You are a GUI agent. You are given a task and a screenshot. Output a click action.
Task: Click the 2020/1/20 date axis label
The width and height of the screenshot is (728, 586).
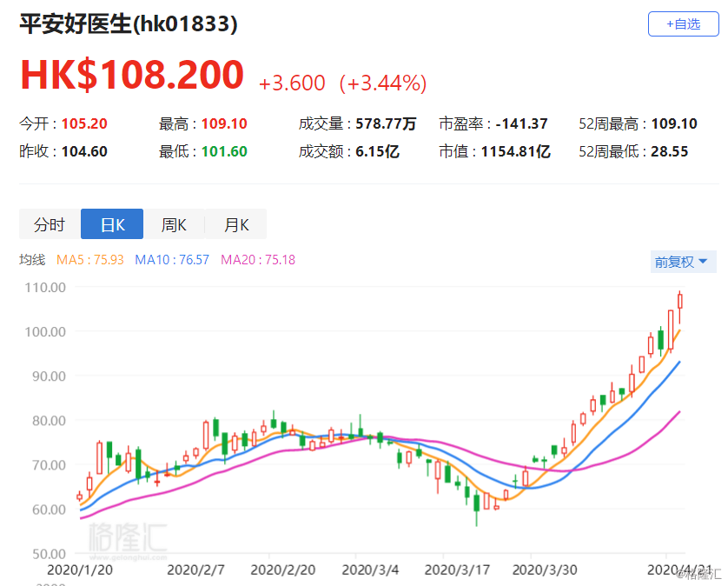coord(80,569)
